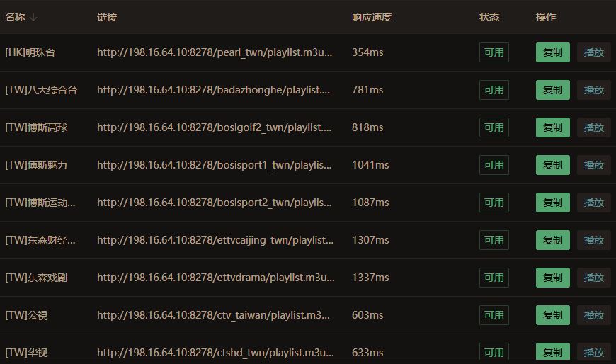This screenshot has width=616, height=364.
Task: Click 可用 status tag for [TW]八大综合台
Action: pyautogui.click(x=494, y=90)
